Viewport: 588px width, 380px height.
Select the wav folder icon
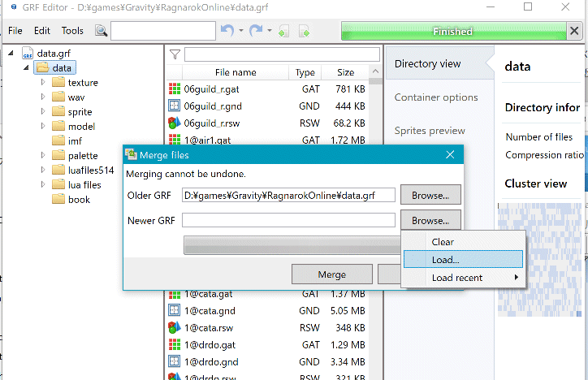[58, 97]
